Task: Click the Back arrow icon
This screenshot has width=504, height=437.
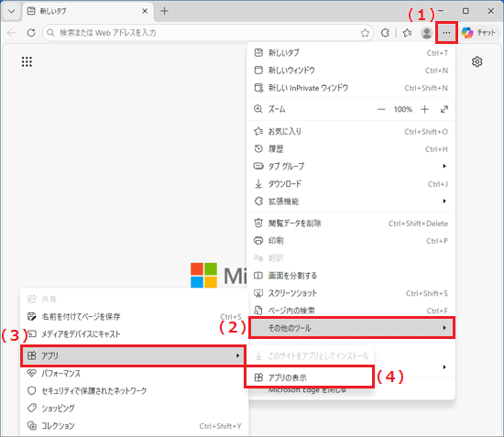Action: point(12,33)
